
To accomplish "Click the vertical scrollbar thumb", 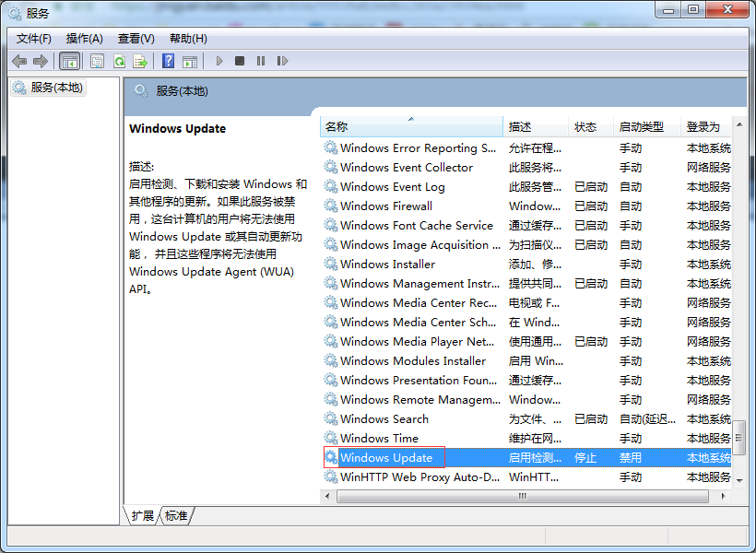I will point(739,438).
